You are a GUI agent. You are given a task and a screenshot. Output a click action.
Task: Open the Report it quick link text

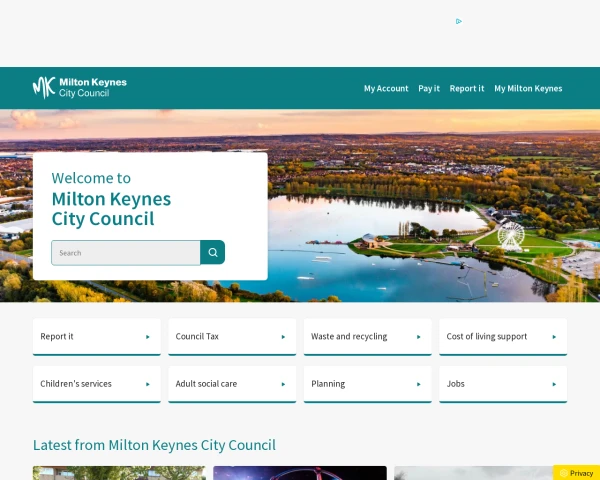57,336
